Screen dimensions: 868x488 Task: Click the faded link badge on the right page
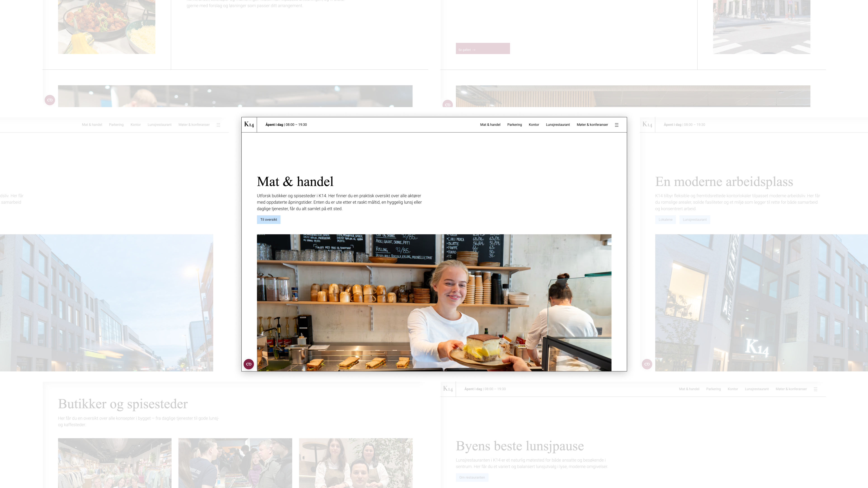[x=647, y=364]
